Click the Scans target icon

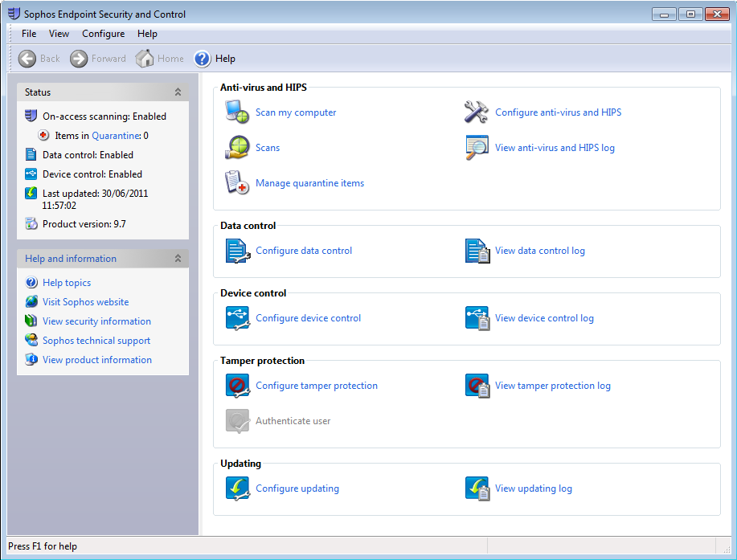237,148
